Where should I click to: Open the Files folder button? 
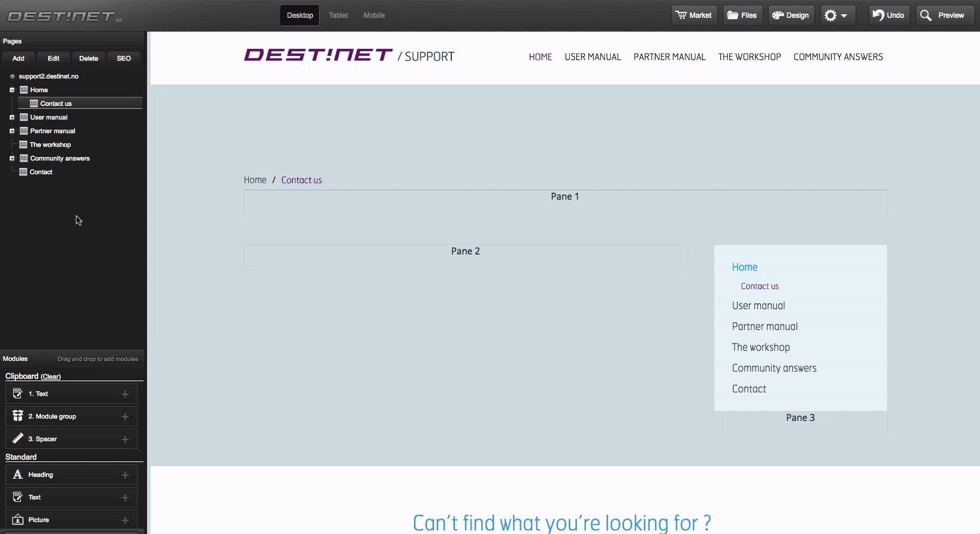coord(742,15)
